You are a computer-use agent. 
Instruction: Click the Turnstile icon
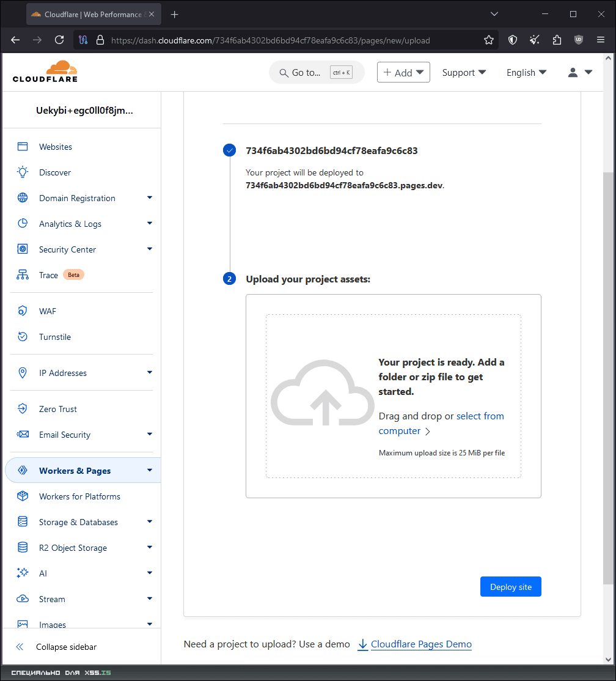(x=23, y=337)
